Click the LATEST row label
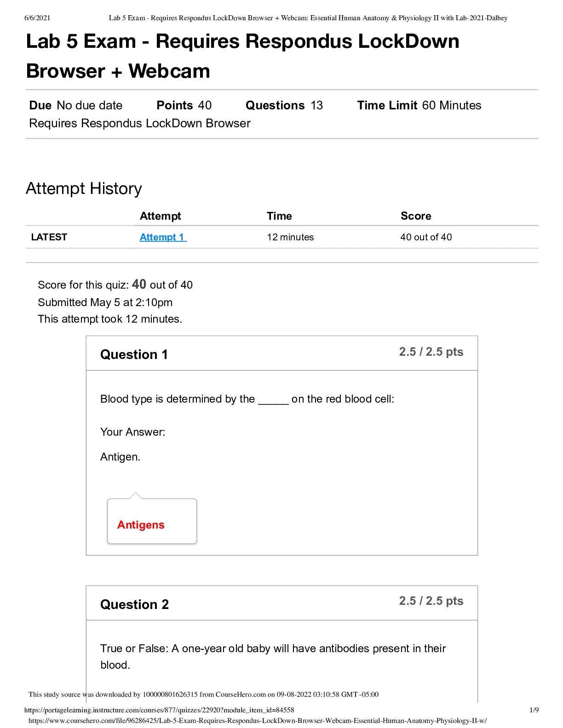Screen dimensions: 563x728 49,237
